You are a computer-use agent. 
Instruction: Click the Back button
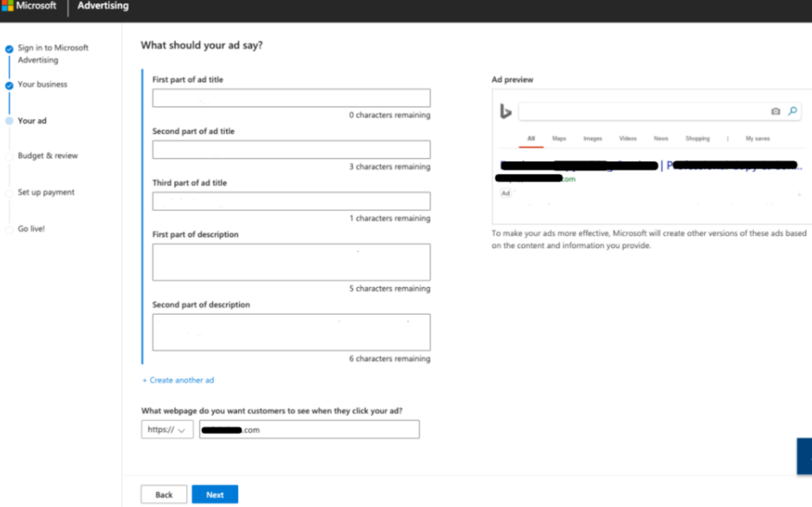pyautogui.click(x=164, y=494)
